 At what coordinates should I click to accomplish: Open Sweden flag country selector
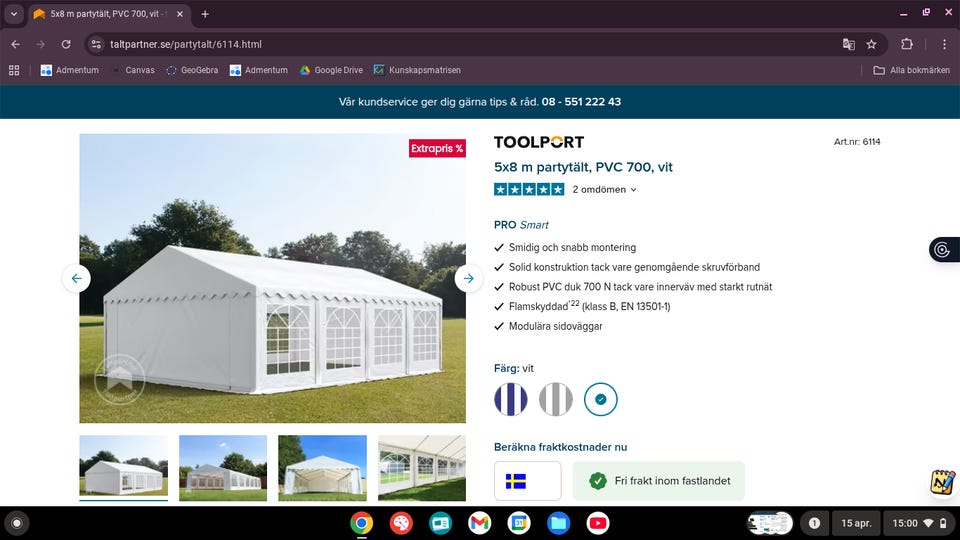(528, 481)
